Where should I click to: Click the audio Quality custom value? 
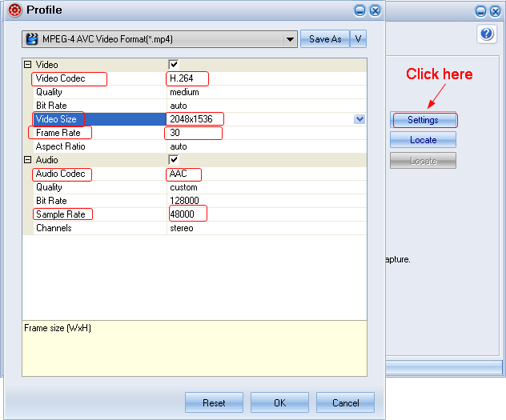[183, 187]
